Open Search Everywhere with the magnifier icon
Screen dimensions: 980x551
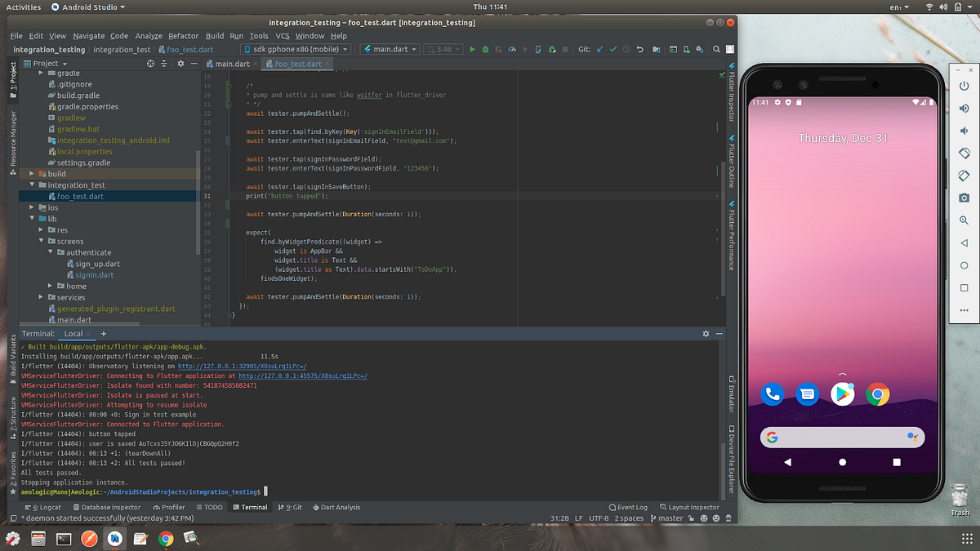[716, 49]
